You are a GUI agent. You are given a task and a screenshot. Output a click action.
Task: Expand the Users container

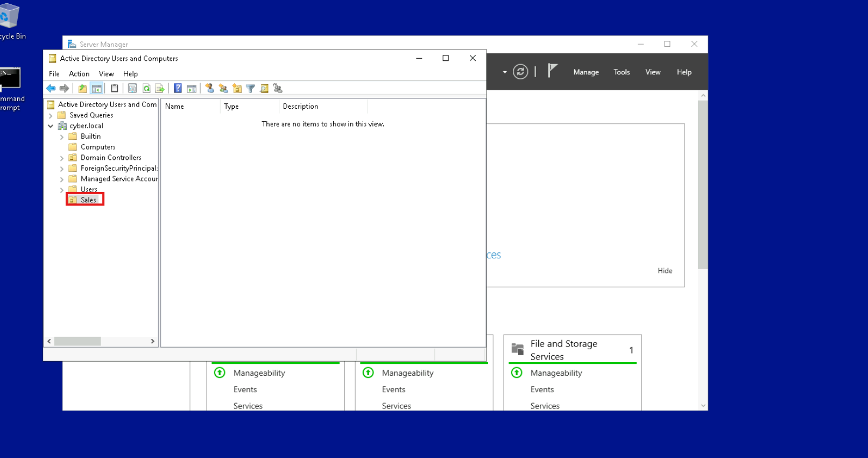pyautogui.click(x=62, y=190)
